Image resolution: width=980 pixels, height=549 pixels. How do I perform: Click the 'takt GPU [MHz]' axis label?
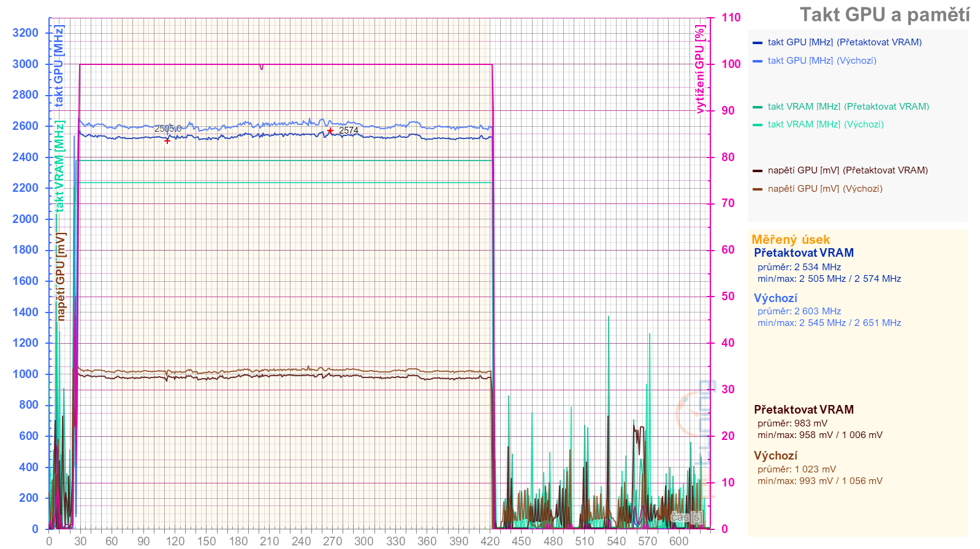59,66
